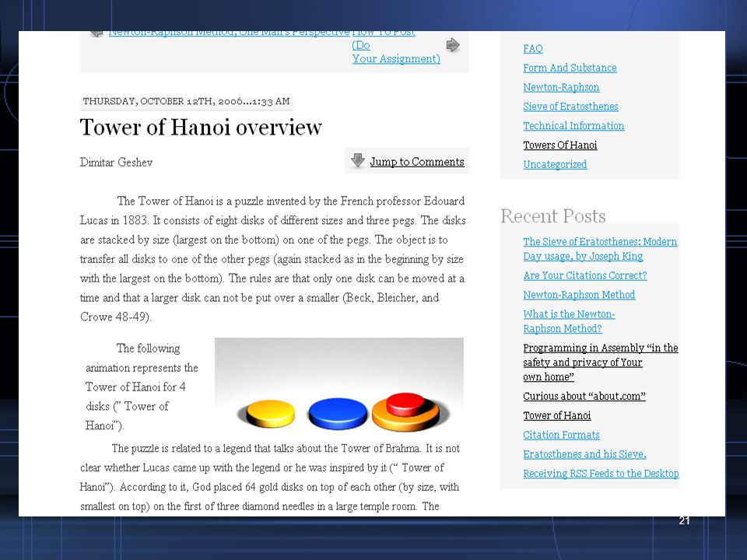Select the Newton-Raphson category link
Viewport: 747px width, 560px height.
pyautogui.click(x=561, y=87)
